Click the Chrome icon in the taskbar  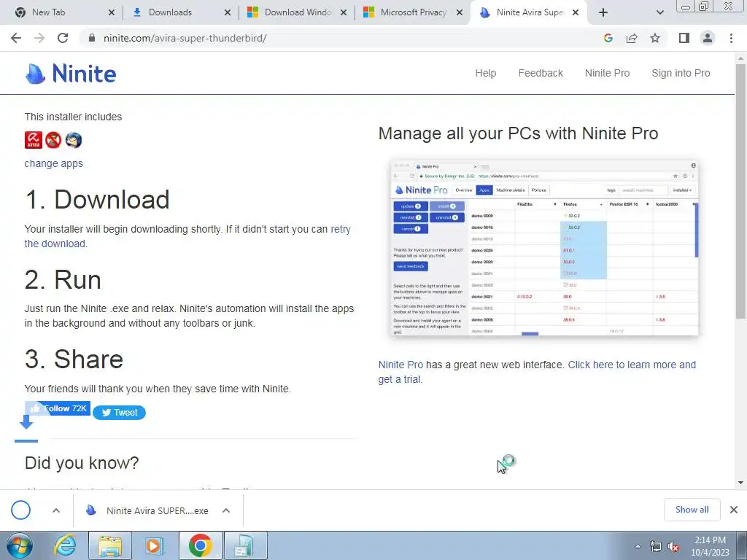point(200,545)
